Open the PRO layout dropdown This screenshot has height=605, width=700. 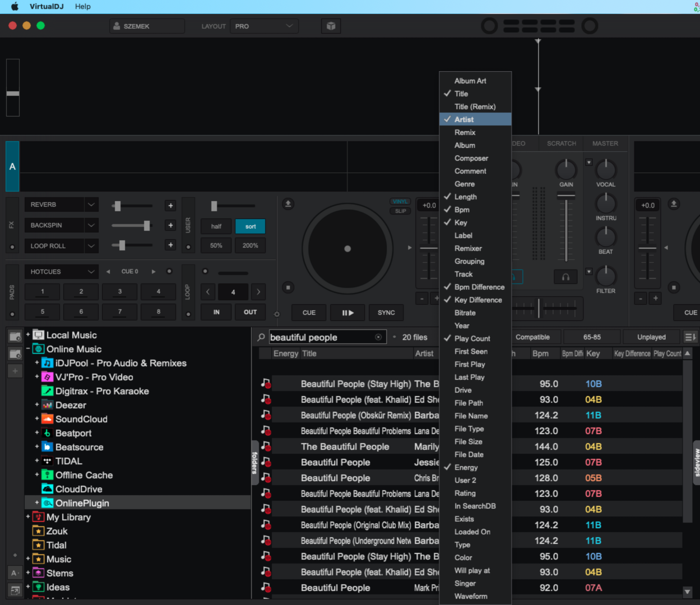click(264, 26)
